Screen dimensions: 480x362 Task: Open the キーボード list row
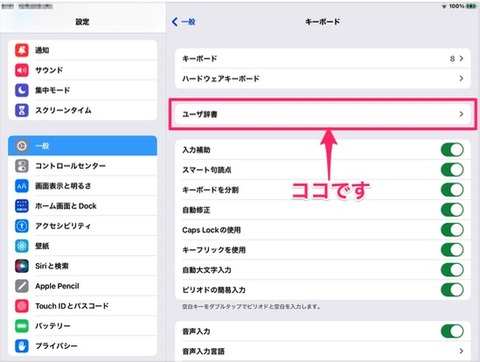[x=323, y=58]
